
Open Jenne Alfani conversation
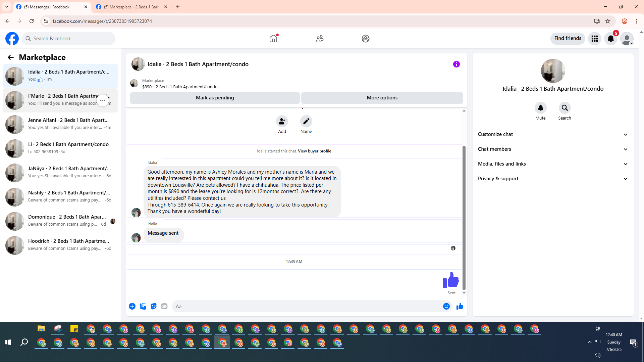pos(60,124)
